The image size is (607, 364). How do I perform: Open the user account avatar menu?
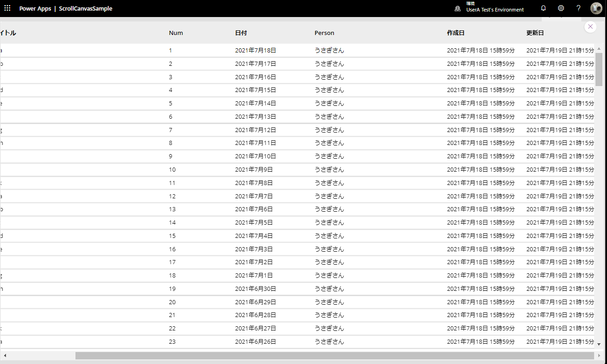click(x=596, y=8)
